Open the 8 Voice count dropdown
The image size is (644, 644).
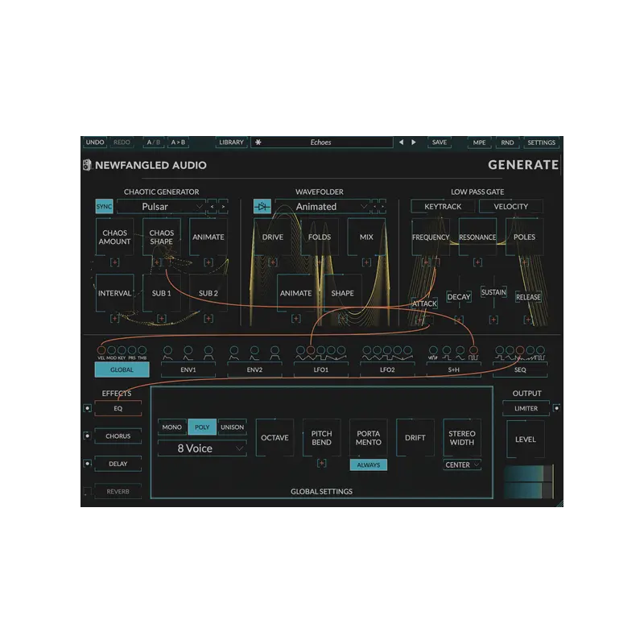[x=202, y=448]
